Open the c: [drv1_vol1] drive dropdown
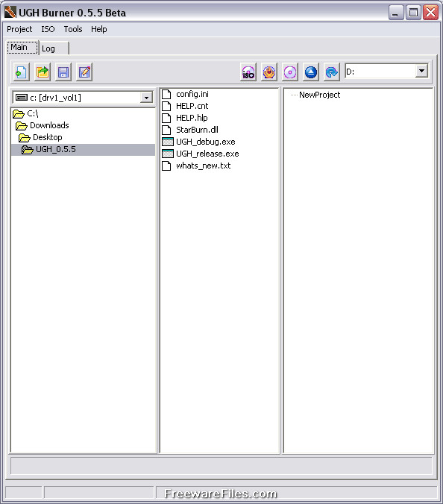Screen dimensions: 443x504 tap(146, 98)
